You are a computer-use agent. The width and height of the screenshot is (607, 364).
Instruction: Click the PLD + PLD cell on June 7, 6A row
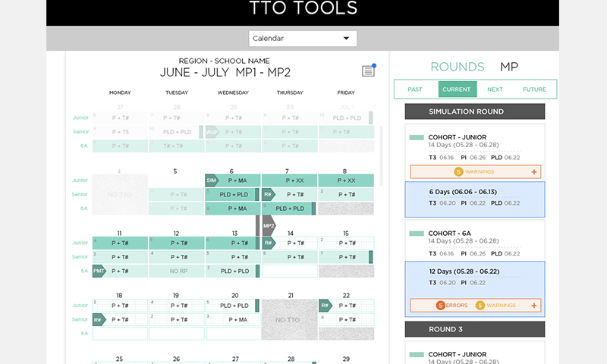click(x=289, y=208)
